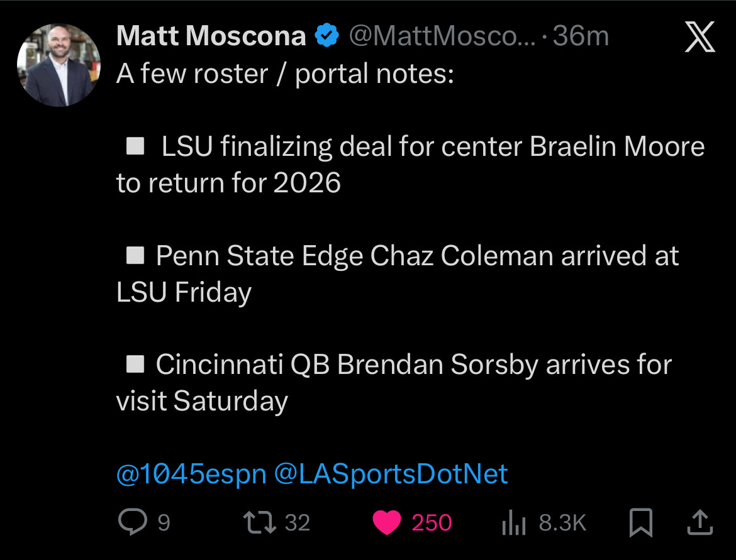
Task: Unlike the post via heart icon
Action: tap(386, 522)
